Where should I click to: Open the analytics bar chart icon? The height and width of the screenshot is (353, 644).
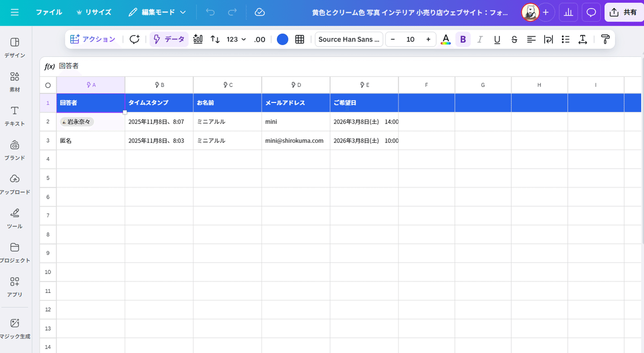point(568,12)
